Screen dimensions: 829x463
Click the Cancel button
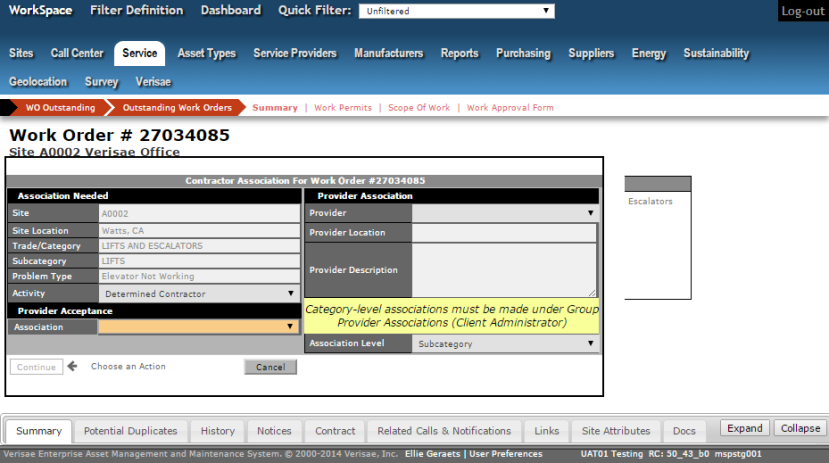point(270,367)
